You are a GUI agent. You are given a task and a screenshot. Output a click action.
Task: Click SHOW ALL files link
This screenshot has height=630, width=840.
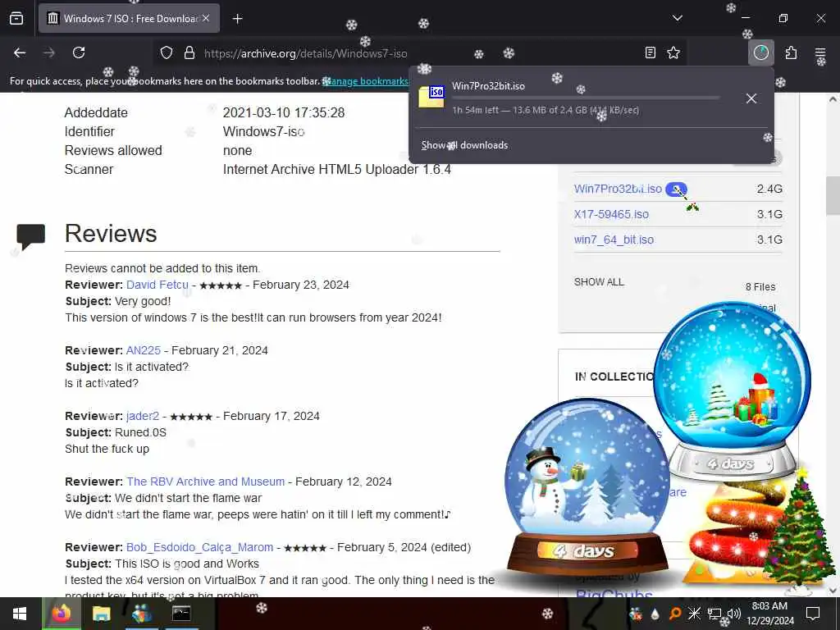(599, 282)
